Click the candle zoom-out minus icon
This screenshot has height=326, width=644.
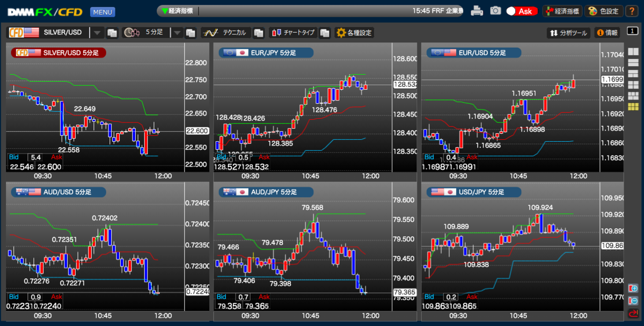tap(633, 301)
